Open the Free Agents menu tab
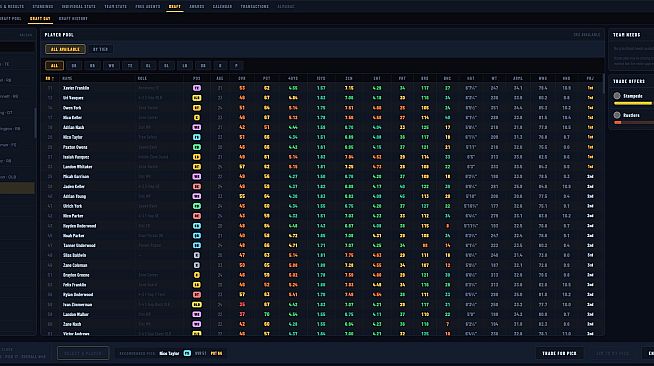The image size is (654, 366). coord(148,7)
